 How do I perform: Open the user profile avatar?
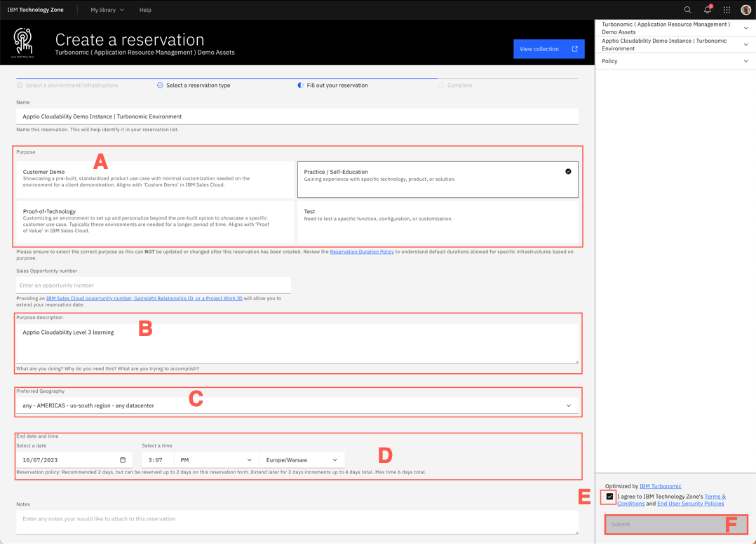[746, 10]
